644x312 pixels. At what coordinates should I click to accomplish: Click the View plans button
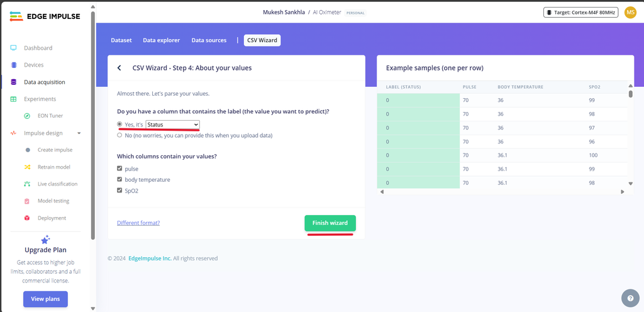45,299
